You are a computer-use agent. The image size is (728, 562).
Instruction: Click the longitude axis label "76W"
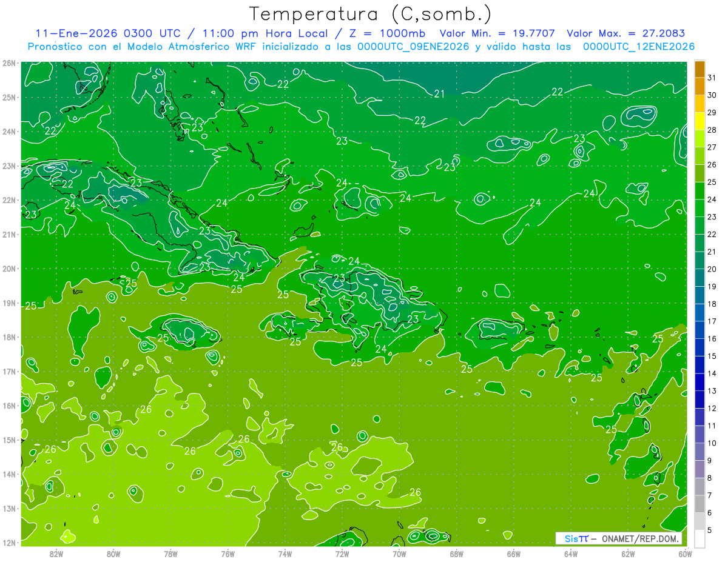point(228,554)
